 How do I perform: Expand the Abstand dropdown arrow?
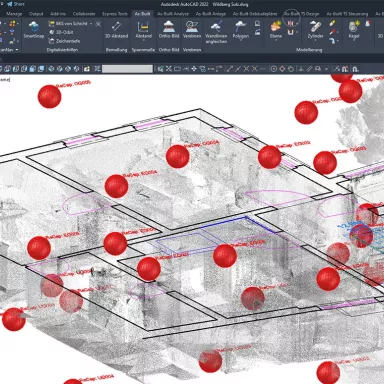click(143, 40)
